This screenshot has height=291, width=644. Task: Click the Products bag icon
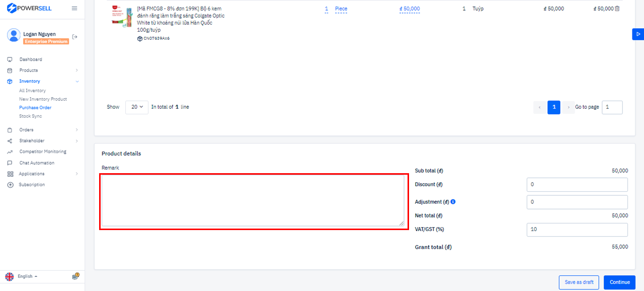tap(10, 70)
